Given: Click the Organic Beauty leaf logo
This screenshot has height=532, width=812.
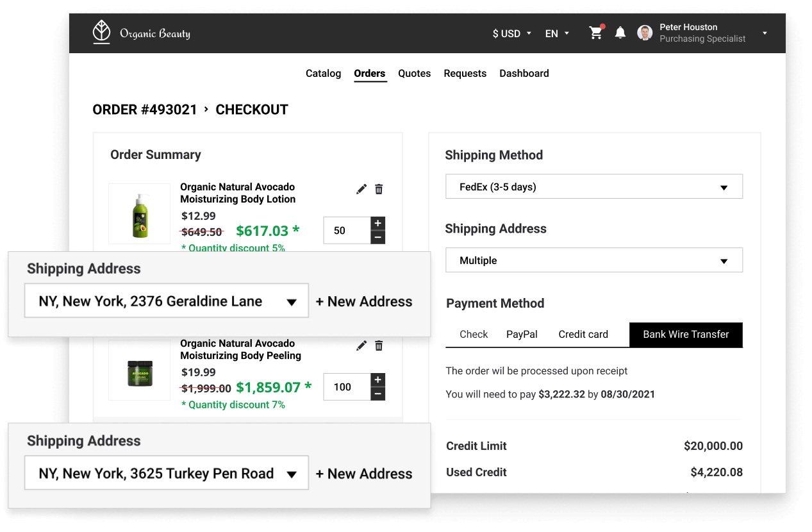Looking at the screenshot, I should [101, 33].
